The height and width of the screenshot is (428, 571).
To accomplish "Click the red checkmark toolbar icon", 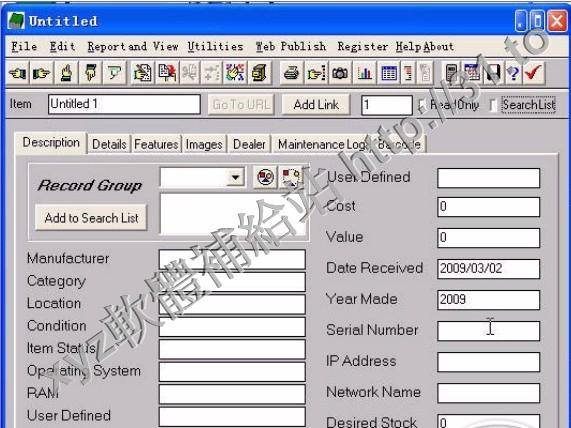I will click(x=533, y=73).
